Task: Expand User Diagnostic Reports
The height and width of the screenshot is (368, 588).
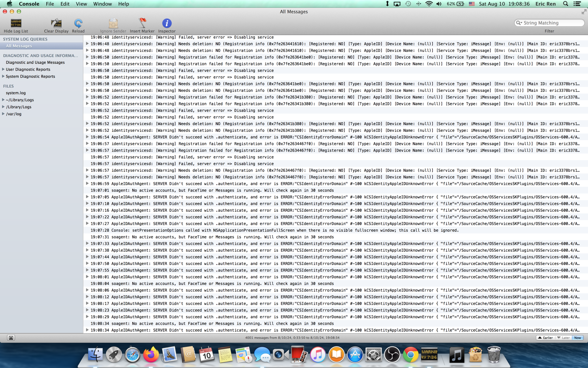Action: pos(3,69)
